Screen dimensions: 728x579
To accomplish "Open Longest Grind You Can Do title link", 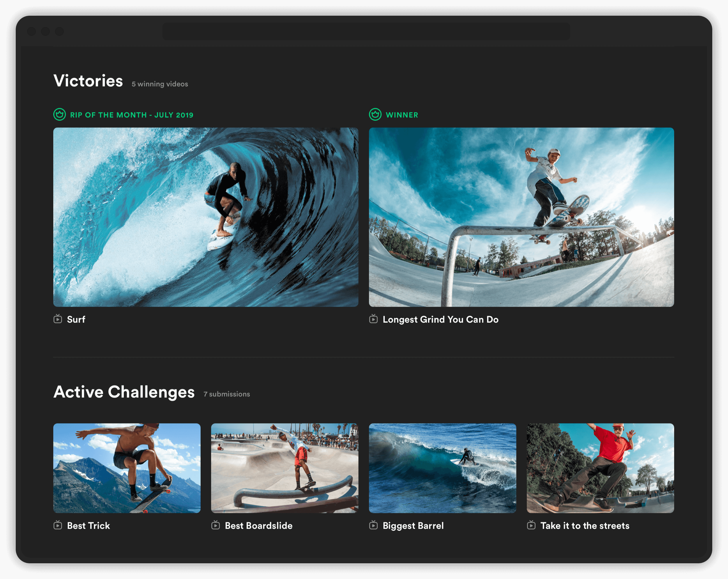I will point(440,319).
